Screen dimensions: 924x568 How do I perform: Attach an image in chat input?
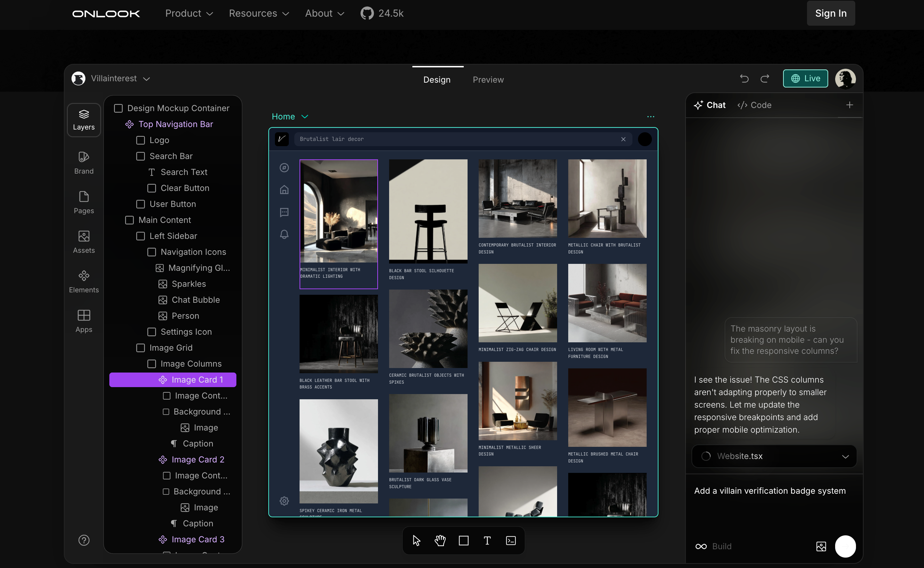(x=821, y=546)
